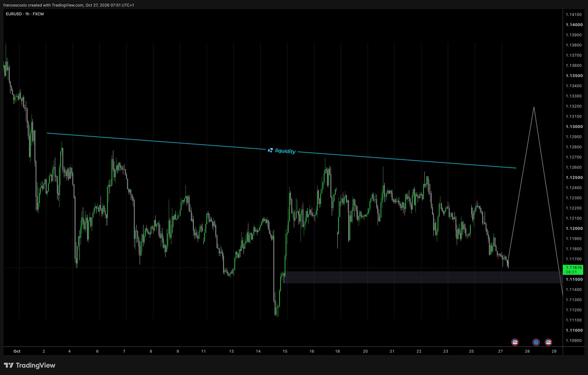588x375 pixels.
Task: Click date 25 on the time axis
Action: tap(471, 351)
